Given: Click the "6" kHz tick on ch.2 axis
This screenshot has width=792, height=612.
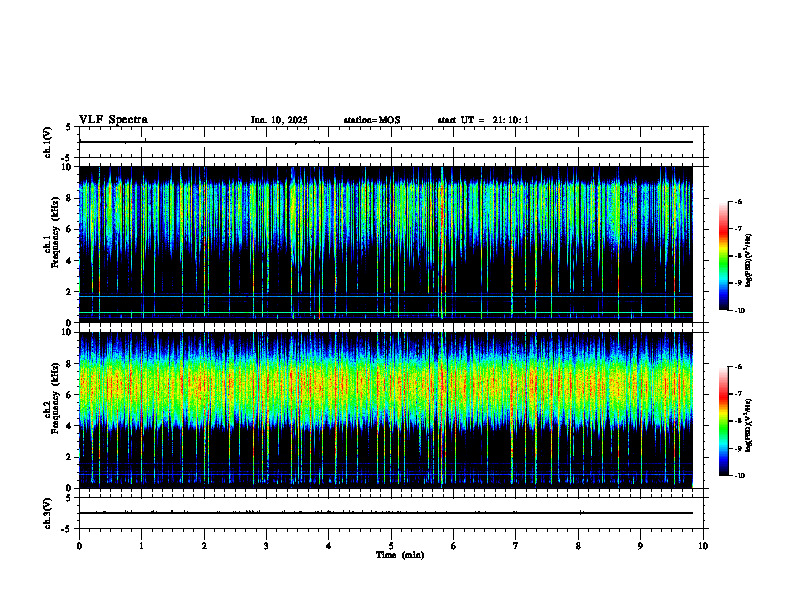Looking at the screenshot, I should (70, 395).
